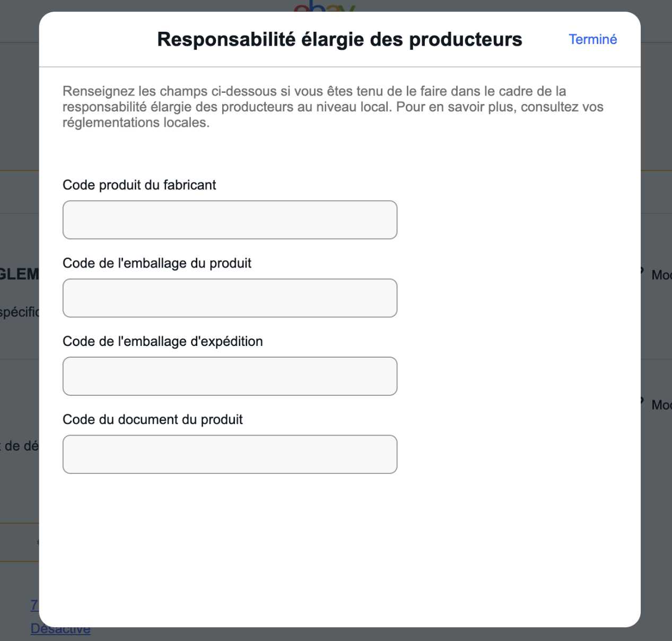The height and width of the screenshot is (641, 672).
Task: Click the lower pencil edit icon
Action: tap(642, 402)
